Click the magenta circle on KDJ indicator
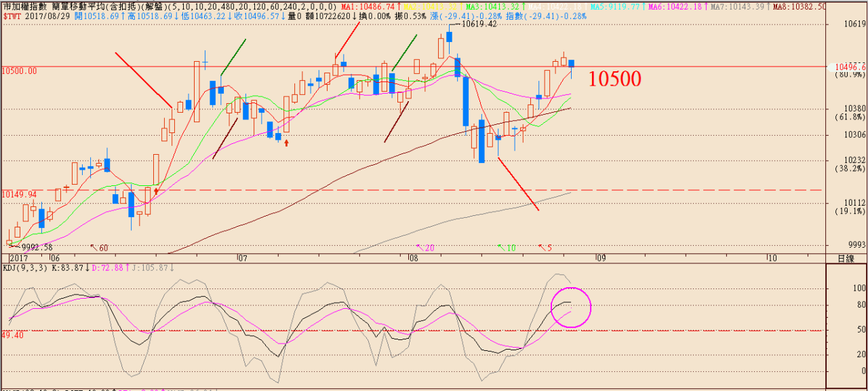This screenshot has height=391, width=868. (x=571, y=308)
